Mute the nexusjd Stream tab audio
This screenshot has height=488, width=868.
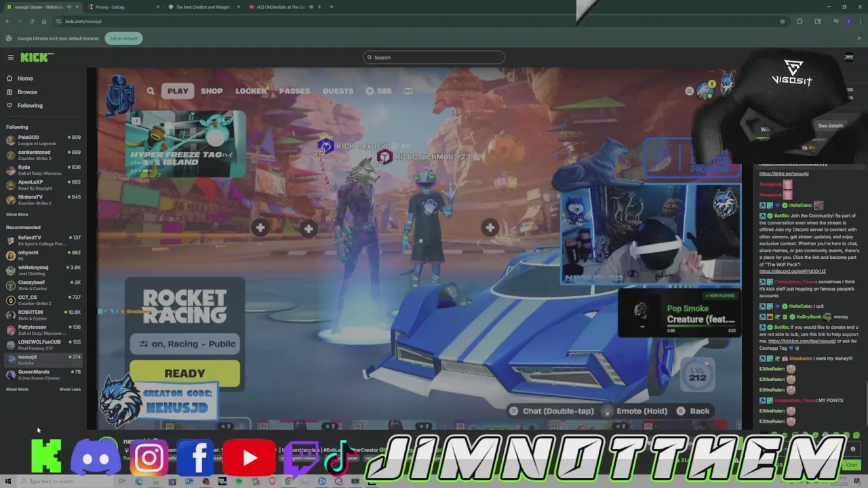tap(68, 7)
